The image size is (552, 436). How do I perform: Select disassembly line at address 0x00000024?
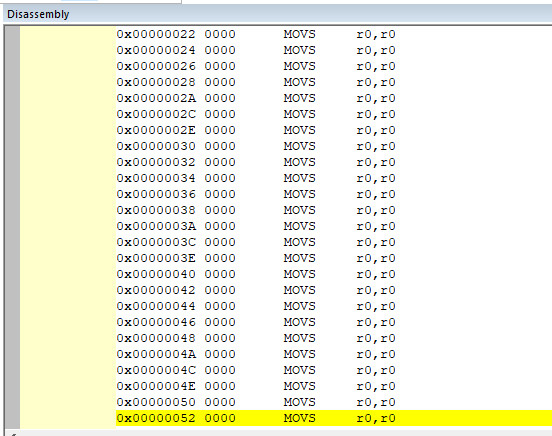click(334, 50)
